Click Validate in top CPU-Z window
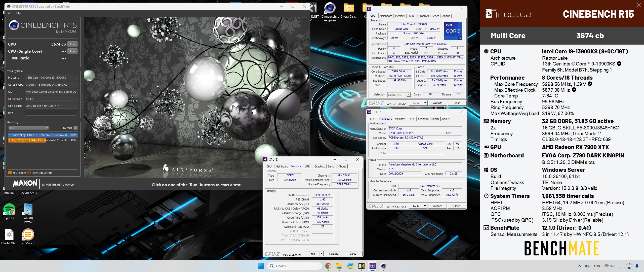The height and width of the screenshot is (272, 644). [437, 103]
